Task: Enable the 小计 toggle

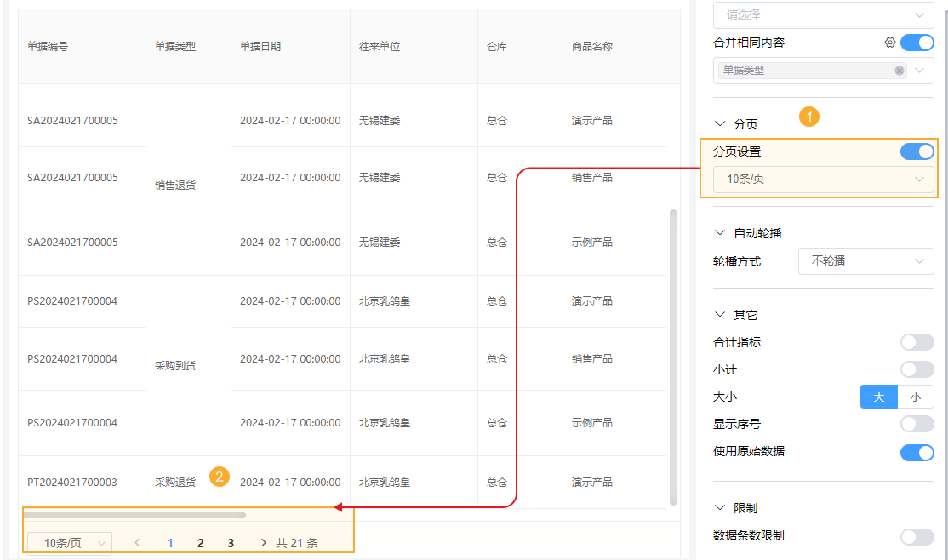Action: pos(917,369)
